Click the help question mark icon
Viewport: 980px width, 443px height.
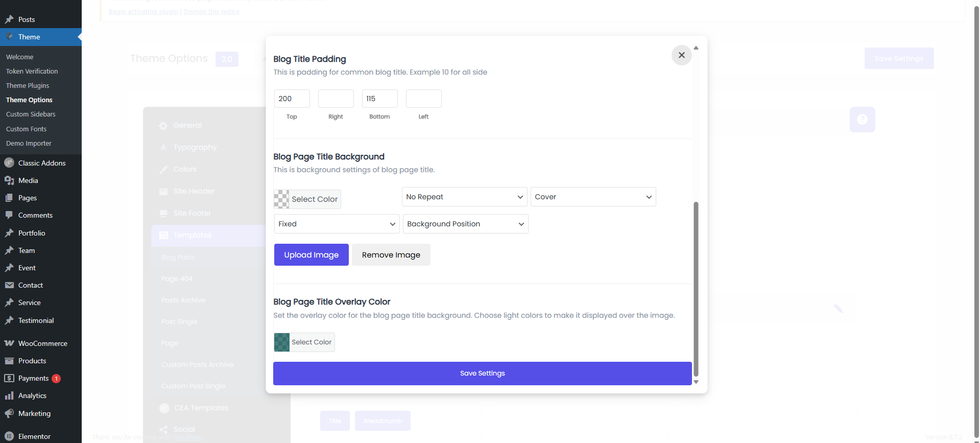click(x=863, y=120)
